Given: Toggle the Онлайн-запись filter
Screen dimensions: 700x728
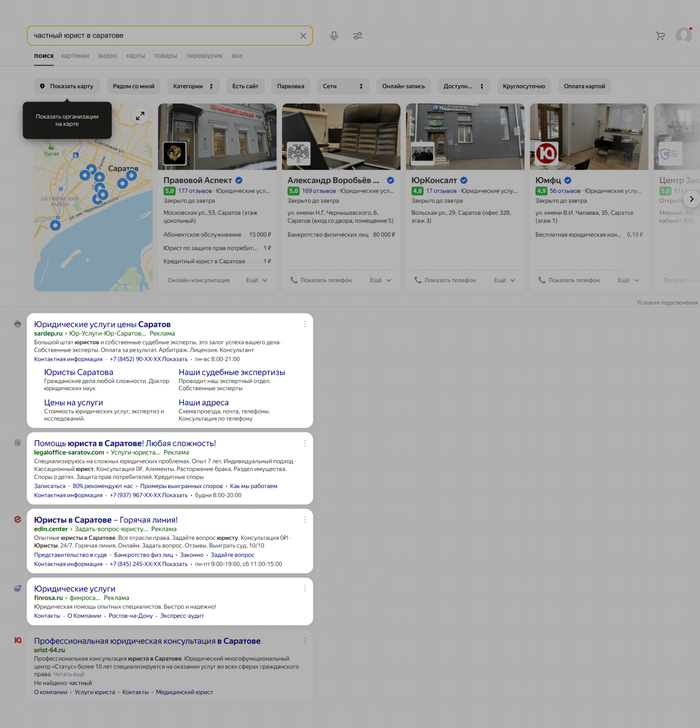Looking at the screenshot, I should 404,86.
